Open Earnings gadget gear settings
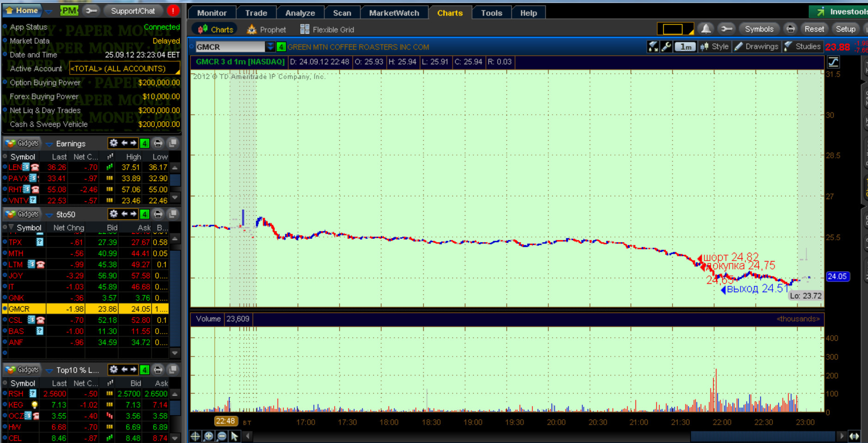 (x=113, y=143)
